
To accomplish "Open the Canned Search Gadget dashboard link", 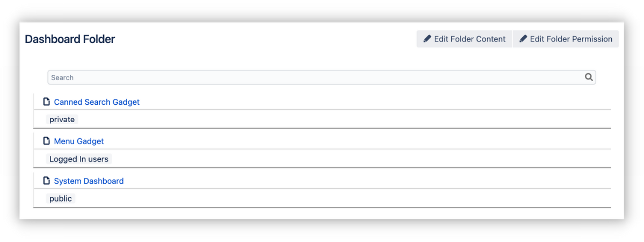I will pyautogui.click(x=97, y=102).
